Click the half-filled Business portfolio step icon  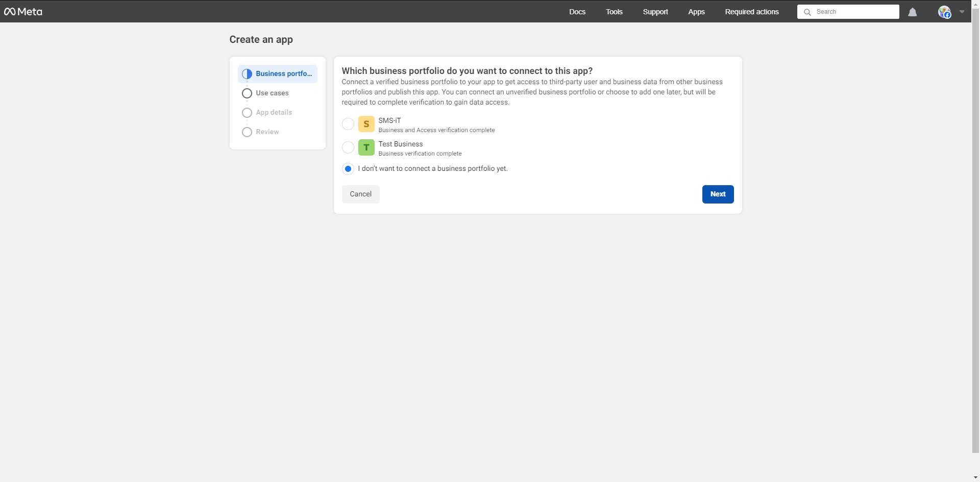click(x=247, y=74)
